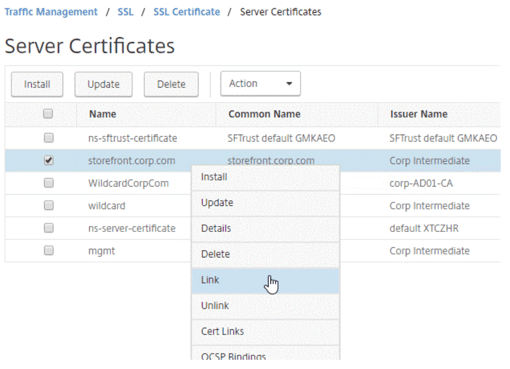Viewport: 510px width, 369px height.
Task: Click the Server Certificates page heading
Action: pos(90,46)
